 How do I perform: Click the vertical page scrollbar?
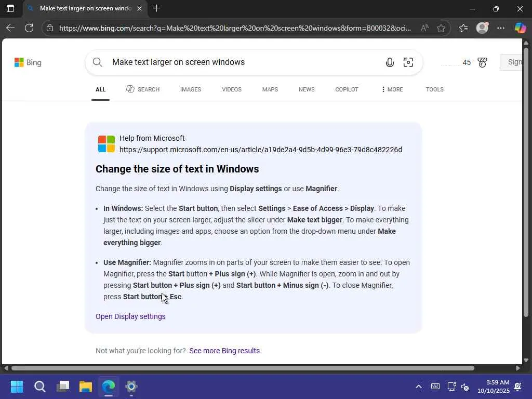(x=526, y=182)
